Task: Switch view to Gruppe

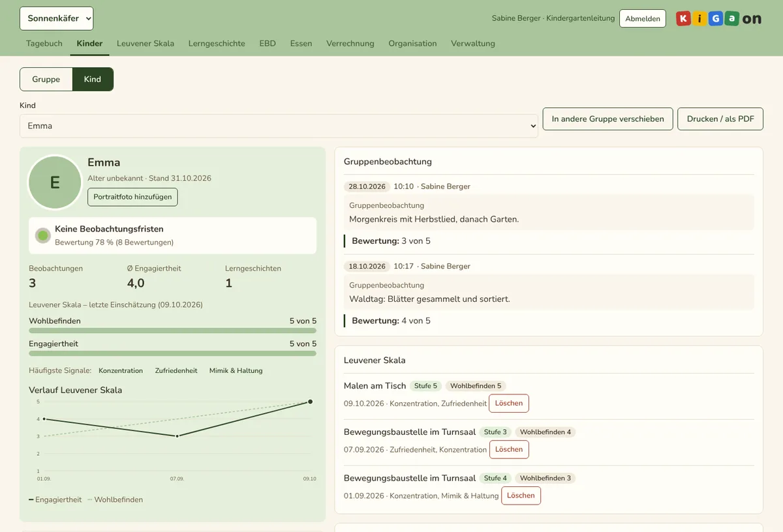Action: 46,79
